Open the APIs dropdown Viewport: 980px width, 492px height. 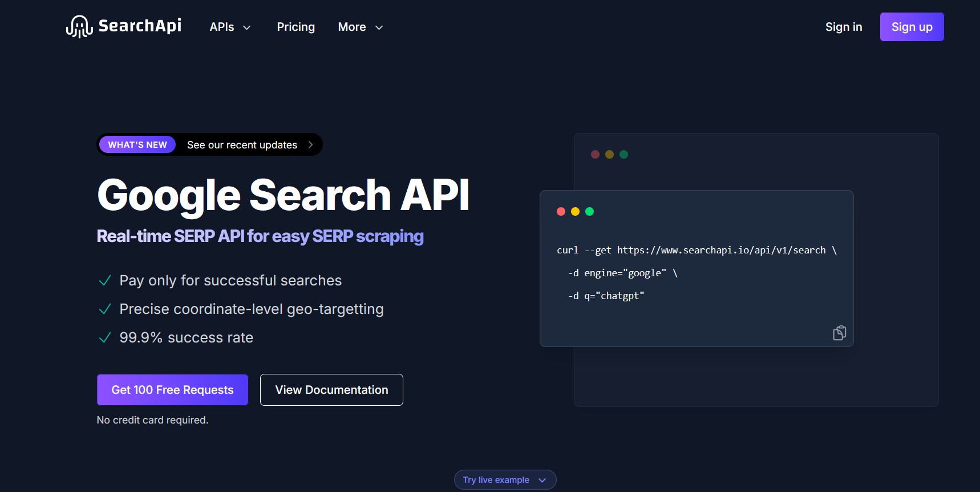click(230, 27)
